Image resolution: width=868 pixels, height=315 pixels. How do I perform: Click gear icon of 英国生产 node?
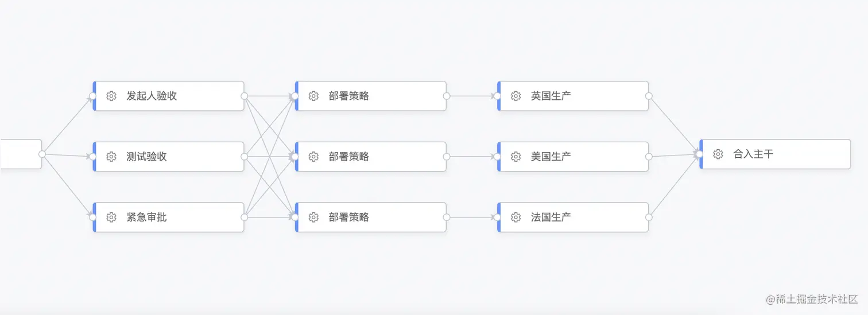pos(516,96)
